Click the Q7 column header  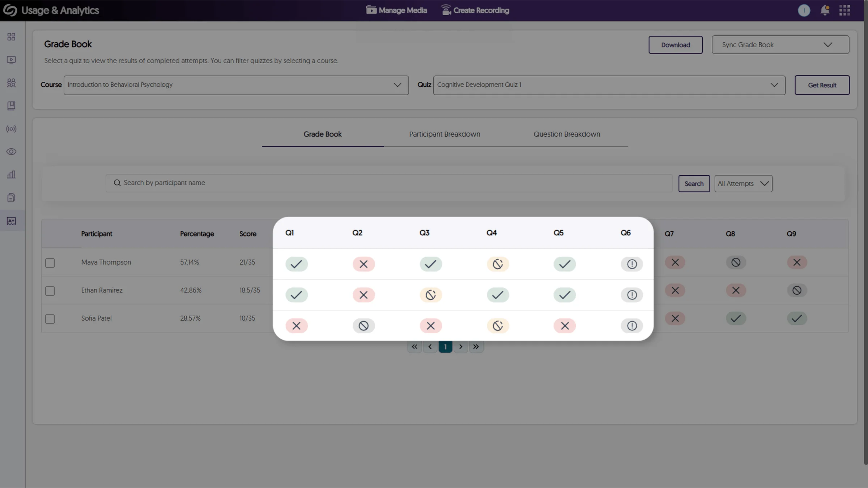coord(669,234)
